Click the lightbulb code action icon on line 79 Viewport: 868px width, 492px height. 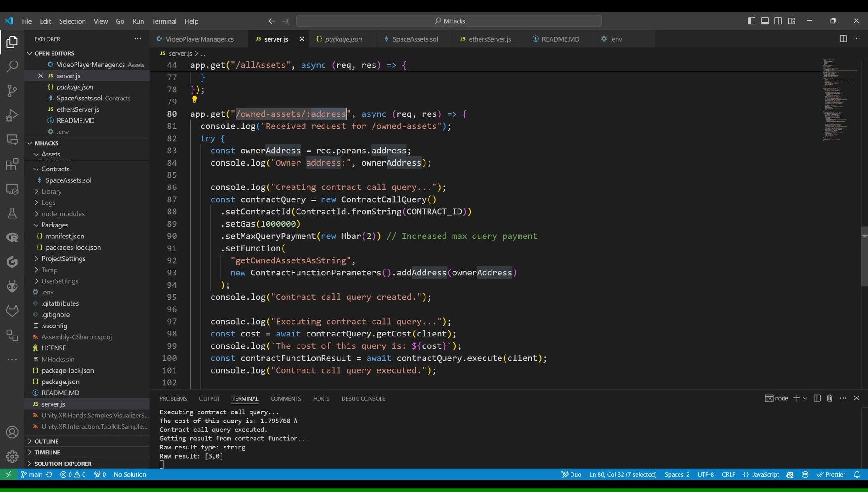(194, 99)
